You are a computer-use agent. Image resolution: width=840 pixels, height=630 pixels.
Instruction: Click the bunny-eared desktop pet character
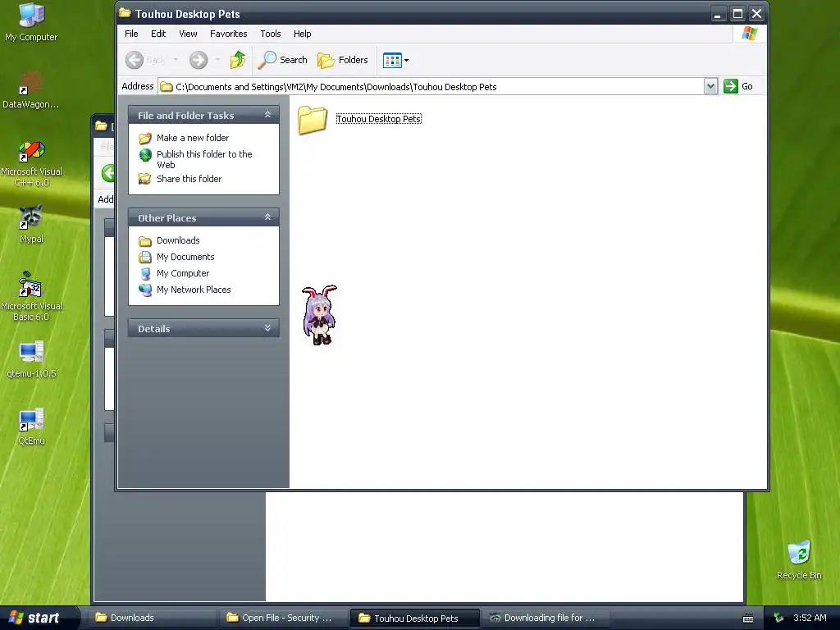[319, 315]
